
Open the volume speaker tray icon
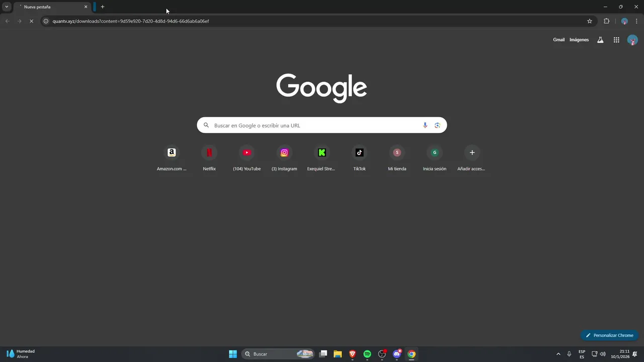pyautogui.click(x=603, y=354)
